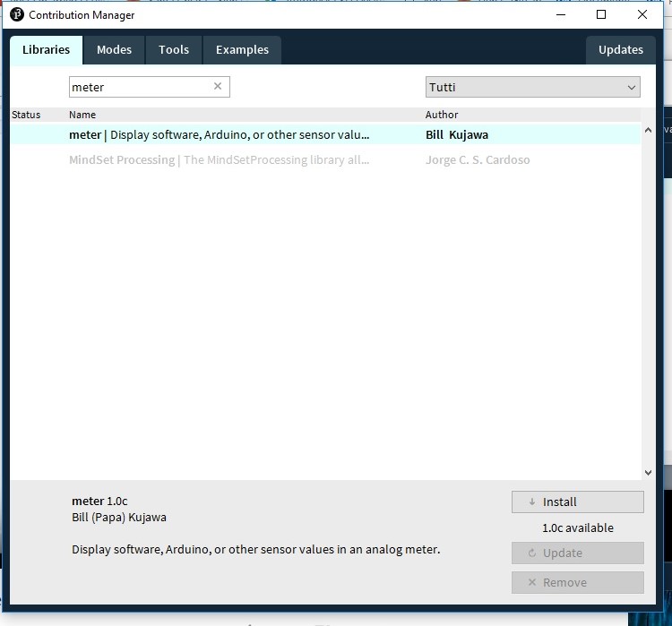Click the Jorge C. S. Cardoso author cell
The width and height of the screenshot is (672, 626).
tap(478, 159)
